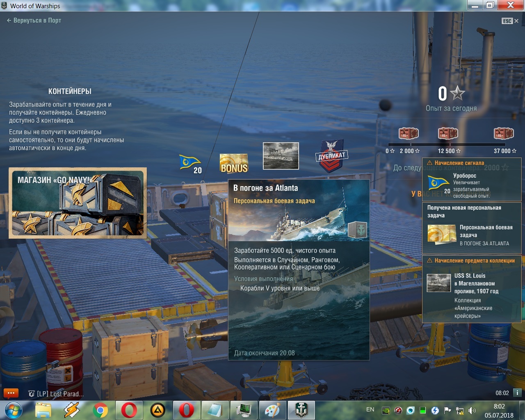
Task: Close the screen with the ESC button
Action: click(510, 21)
